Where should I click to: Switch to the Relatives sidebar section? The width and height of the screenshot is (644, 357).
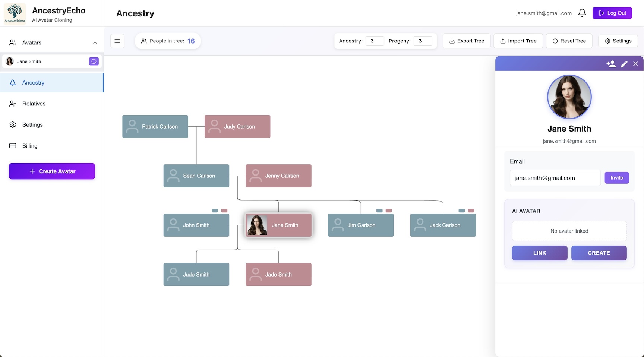click(x=34, y=104)
